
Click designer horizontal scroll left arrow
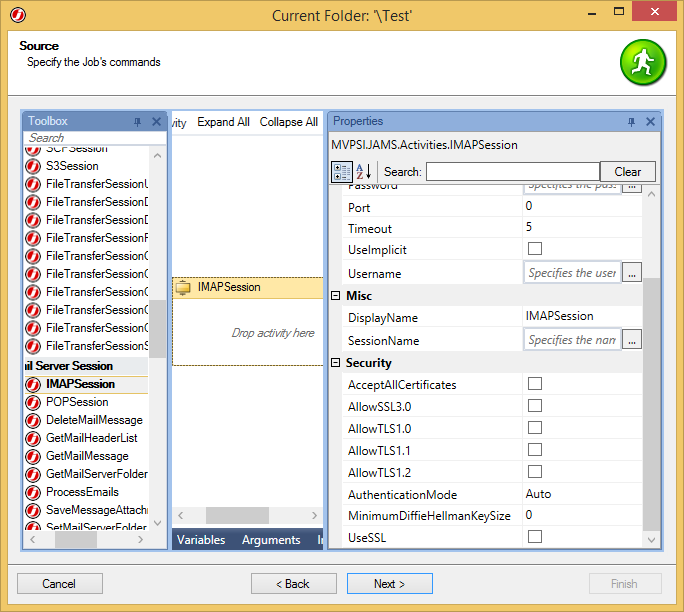[181, 516]
